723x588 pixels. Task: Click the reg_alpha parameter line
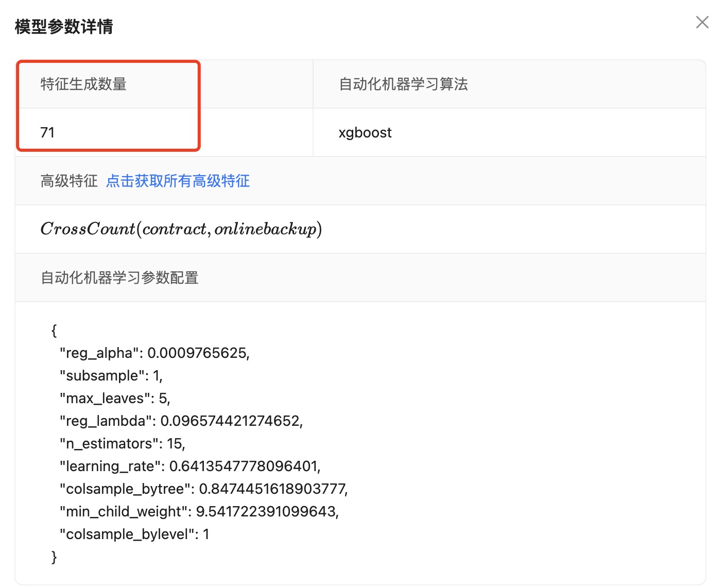click(154, 353)
